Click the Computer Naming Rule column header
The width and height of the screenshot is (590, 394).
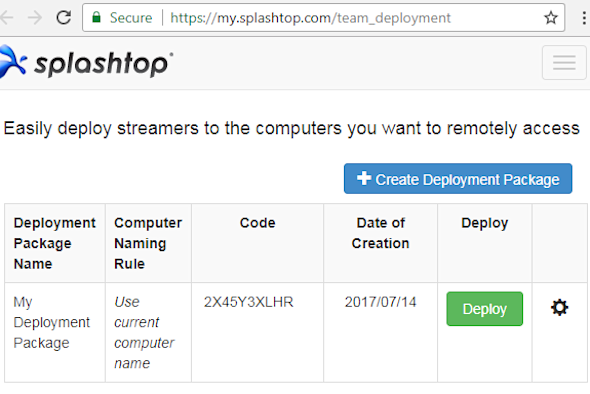148,243
